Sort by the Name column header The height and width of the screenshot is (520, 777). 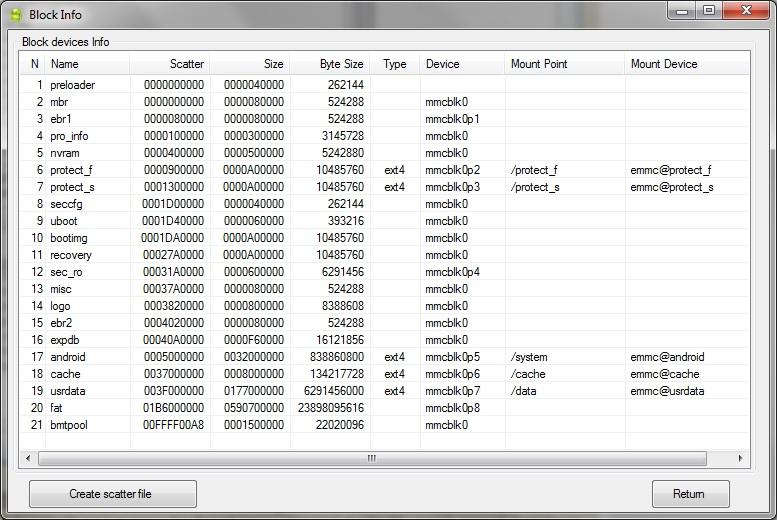pos(88,64)
